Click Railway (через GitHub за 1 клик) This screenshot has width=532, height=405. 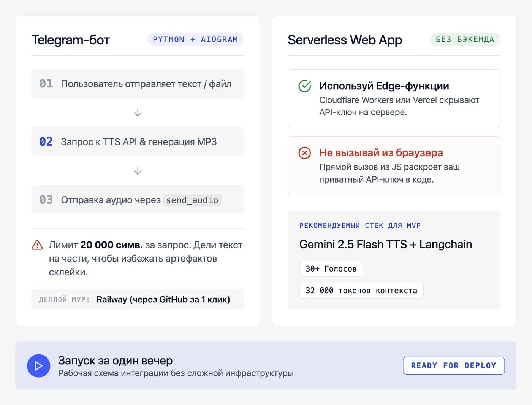163,300
